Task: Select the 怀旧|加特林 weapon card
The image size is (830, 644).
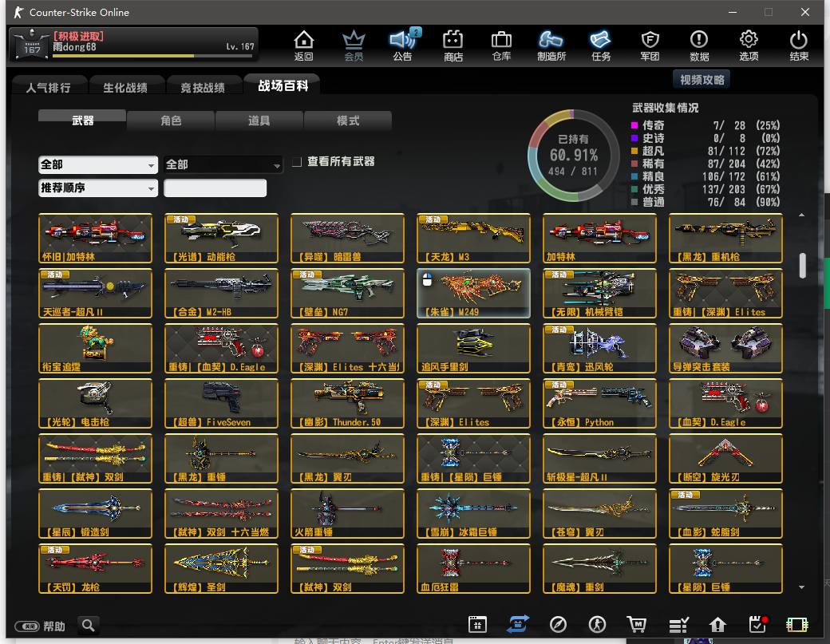Action: click(x=95, y=238)
